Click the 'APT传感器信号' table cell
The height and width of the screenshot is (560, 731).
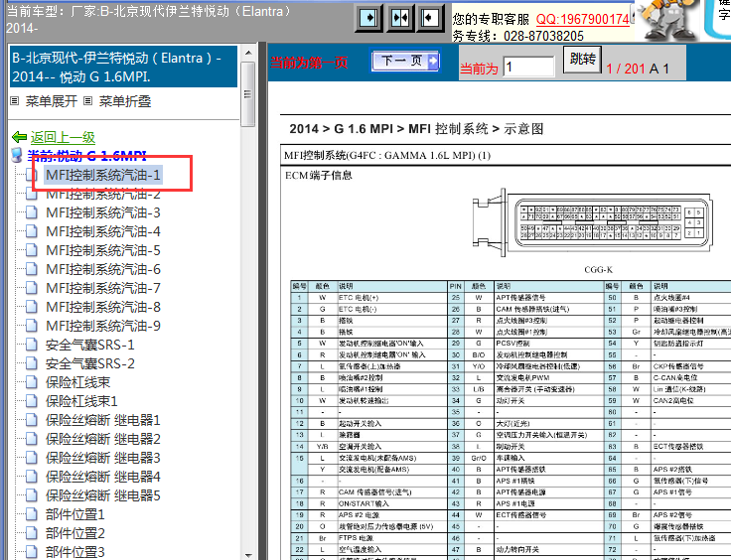click(548, 297)
